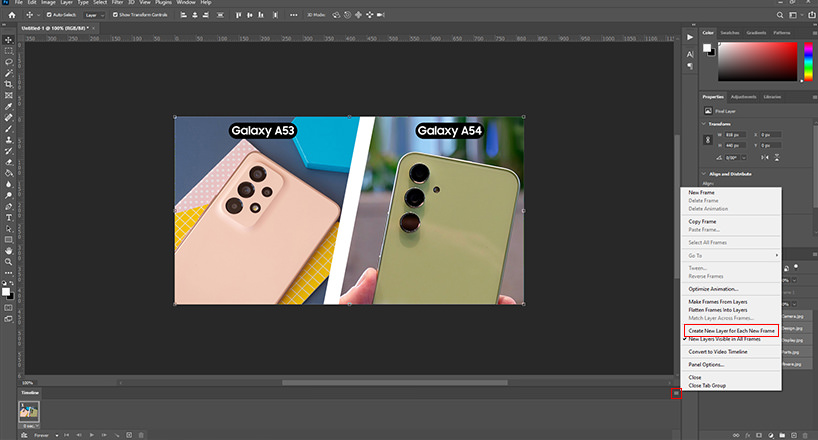This screenshot has width=818, height=440.
Task: Select the Rectangular Marquee tool
Action: (x=8, y=51)
